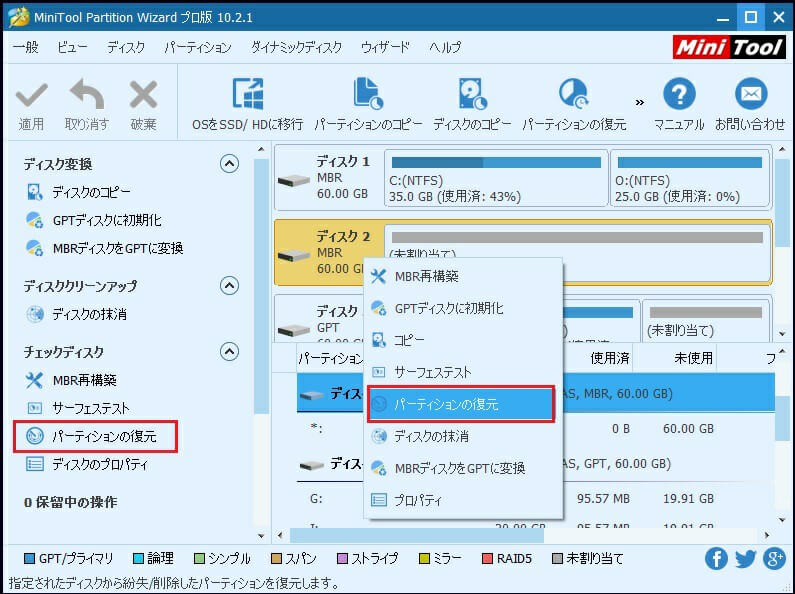Click the 未使用 column header
The image size is (795, 594).
tap(693, 358)
